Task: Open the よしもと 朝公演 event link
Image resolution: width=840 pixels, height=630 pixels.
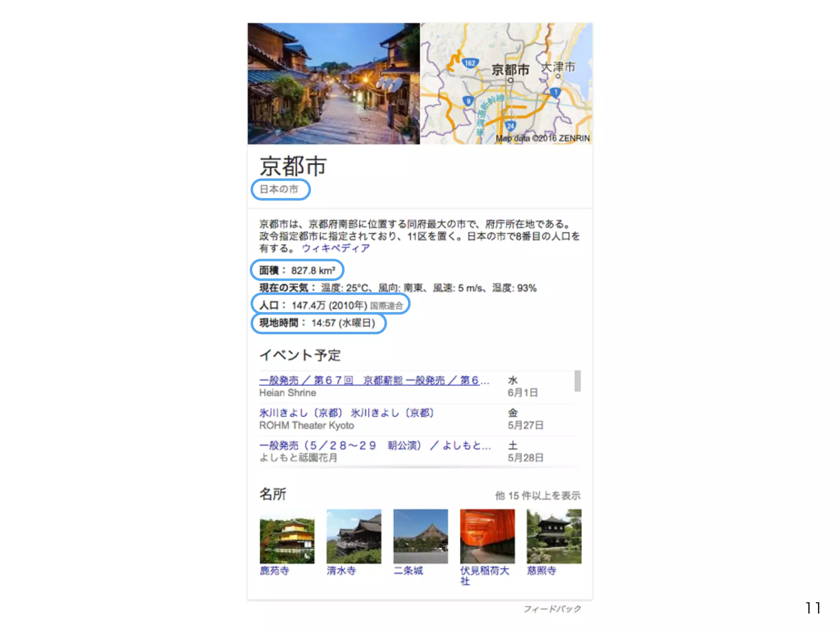Action: point(374,445)
